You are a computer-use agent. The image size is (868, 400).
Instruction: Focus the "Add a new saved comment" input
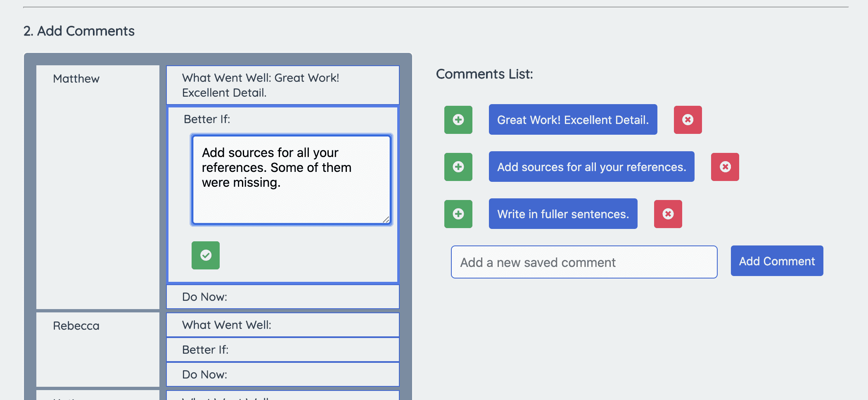pos(583,262)
